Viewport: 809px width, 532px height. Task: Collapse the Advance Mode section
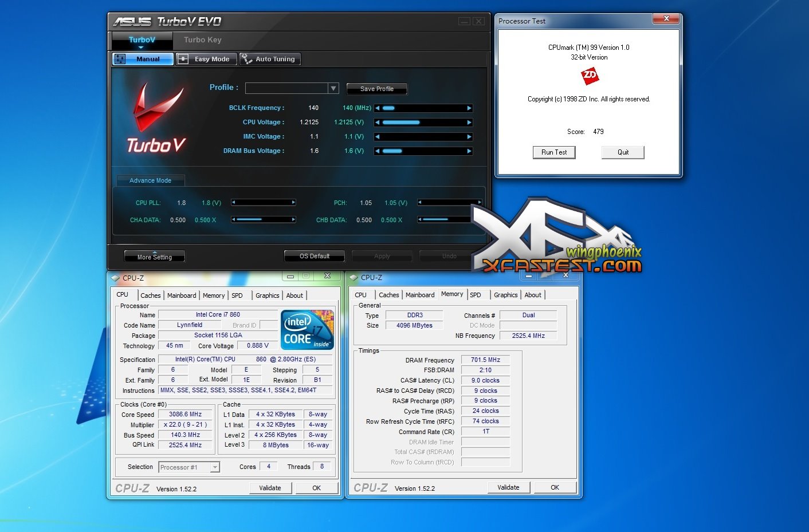point(151,180)
